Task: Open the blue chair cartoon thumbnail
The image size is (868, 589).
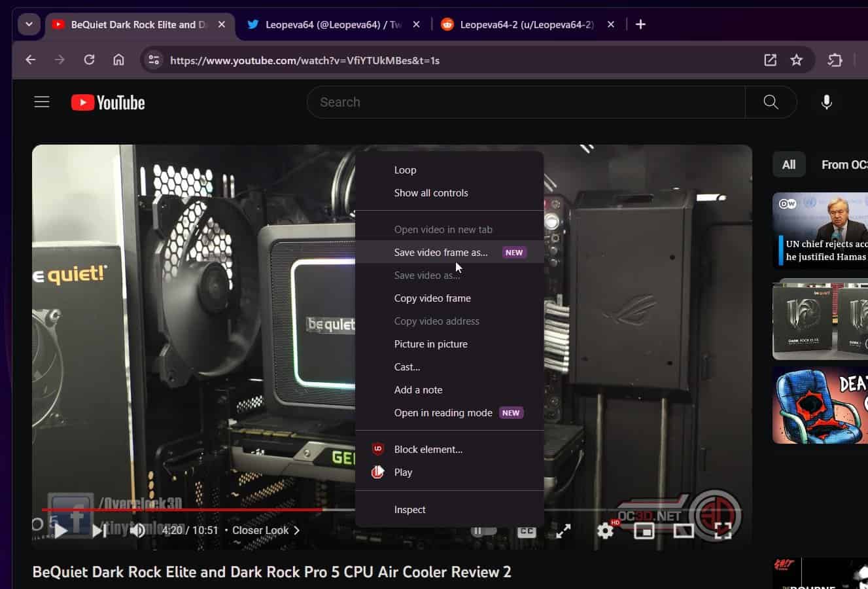Action: [x=820, y=405]
